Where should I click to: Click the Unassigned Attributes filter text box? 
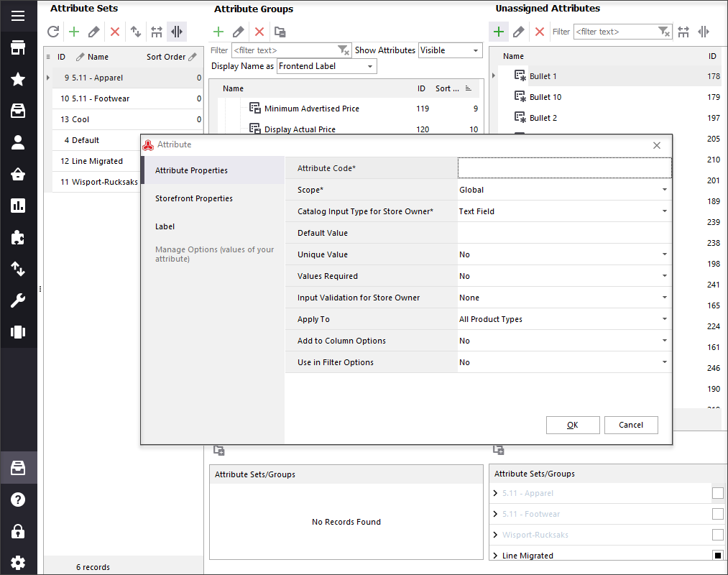(x=616, y=32)
